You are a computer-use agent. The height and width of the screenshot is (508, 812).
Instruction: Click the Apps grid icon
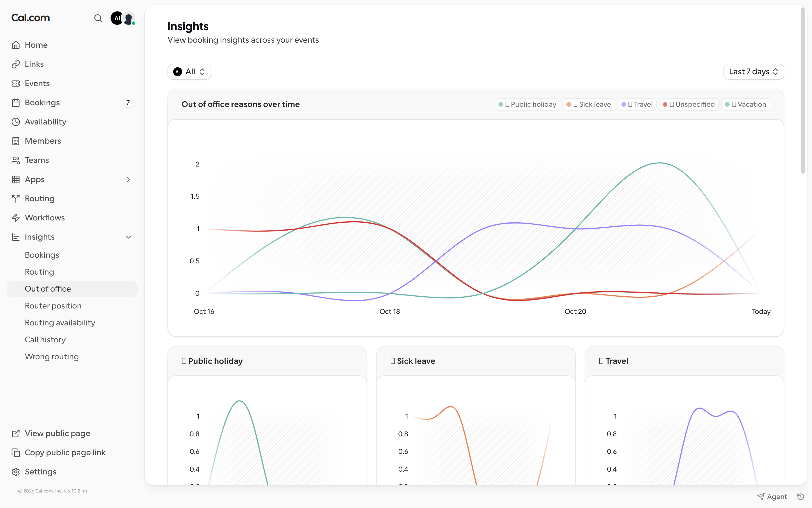pyautogui.click(x=16, y=179)
